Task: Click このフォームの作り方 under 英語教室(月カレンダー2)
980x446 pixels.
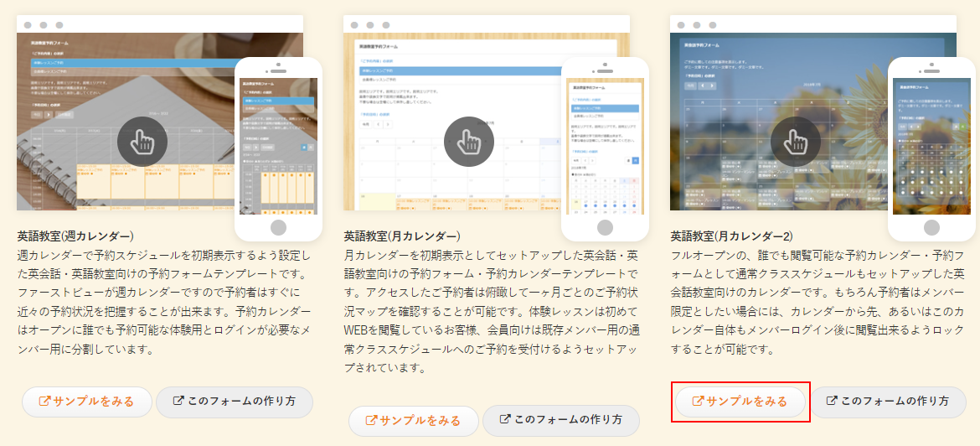Action: click(887, 402)
